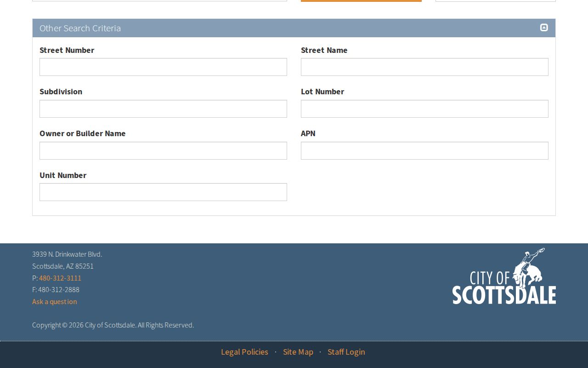
Task: Click the APN label
Action: tap(308, 133)
